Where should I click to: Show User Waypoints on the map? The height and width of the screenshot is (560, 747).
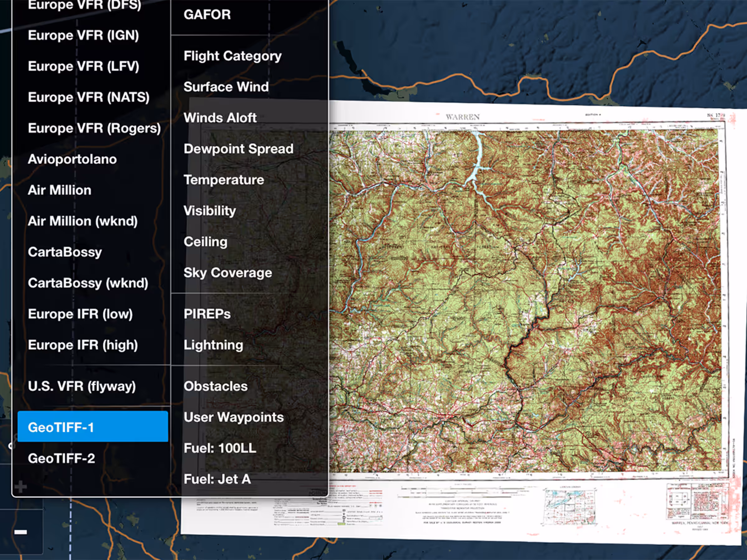(x=233, y=417)
